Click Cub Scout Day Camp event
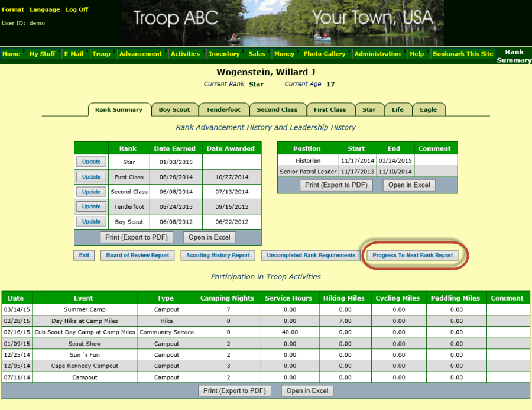Screen dimensions: 532x410 click(x=85, y=332)
